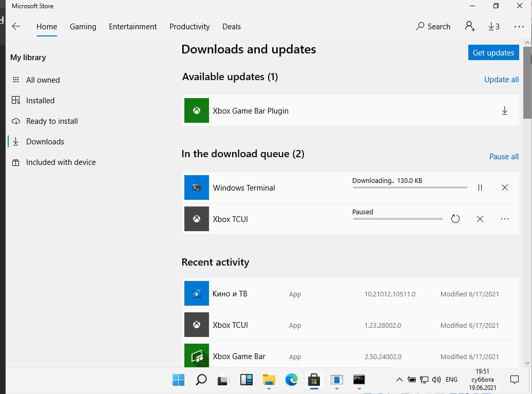This screenshot has height=394, width=532.
Task: Open the command prompt taskbar icon
Action: click(359, 380)
